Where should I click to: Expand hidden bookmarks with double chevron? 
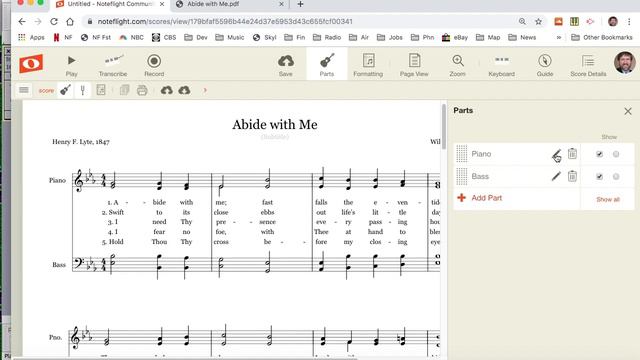tap(559, 38)
